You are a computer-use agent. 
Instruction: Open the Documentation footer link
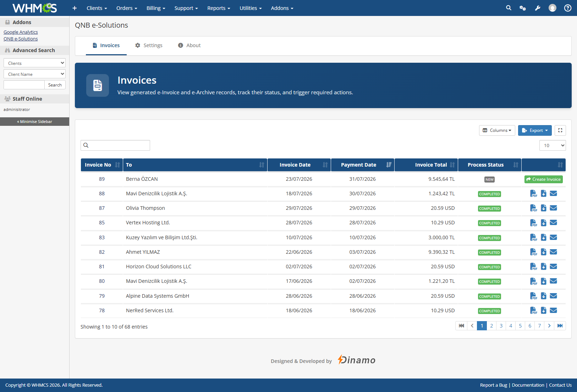tap(528, 385)
